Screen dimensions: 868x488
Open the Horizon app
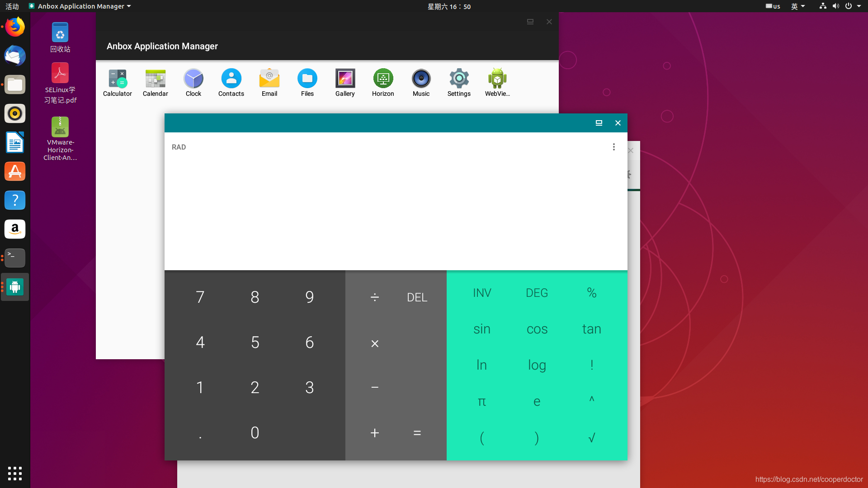point(383,82)
